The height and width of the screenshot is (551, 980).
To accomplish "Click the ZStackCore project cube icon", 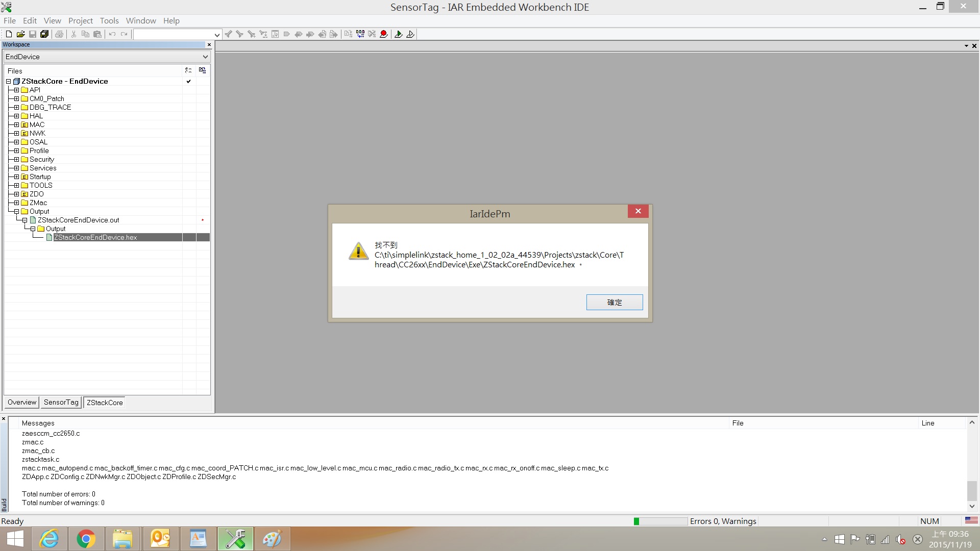I will pyautogui.click(x=16, y=81).
